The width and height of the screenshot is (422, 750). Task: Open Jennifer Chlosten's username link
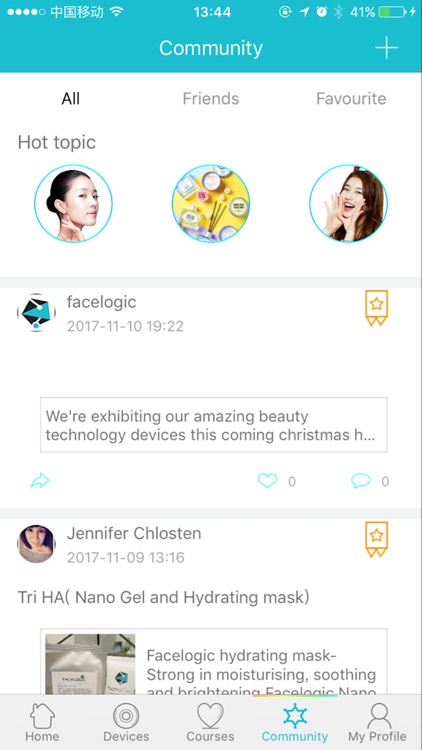pos(134,533)
